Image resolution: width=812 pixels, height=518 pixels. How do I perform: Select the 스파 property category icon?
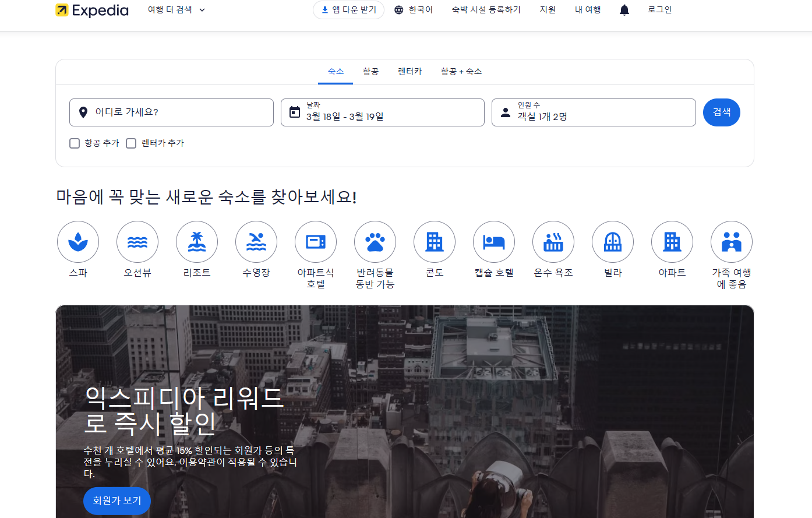(x=78, y=241)
